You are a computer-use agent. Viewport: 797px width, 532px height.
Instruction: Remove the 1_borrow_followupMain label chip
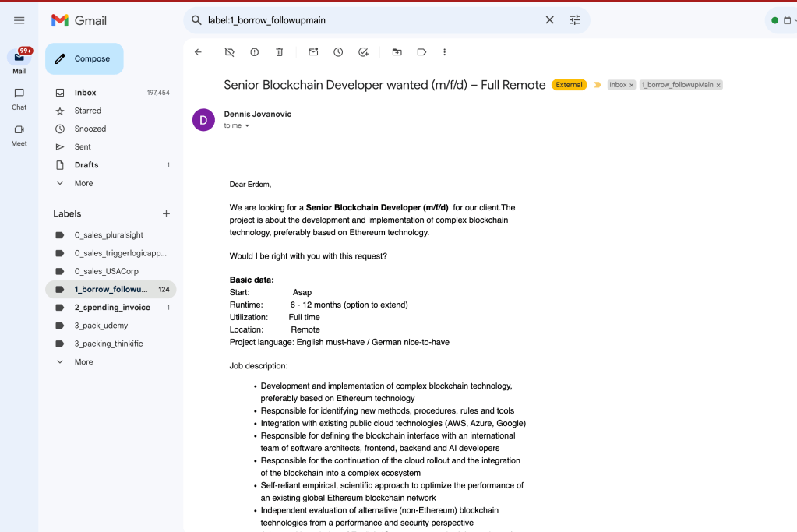click(718, 86)
